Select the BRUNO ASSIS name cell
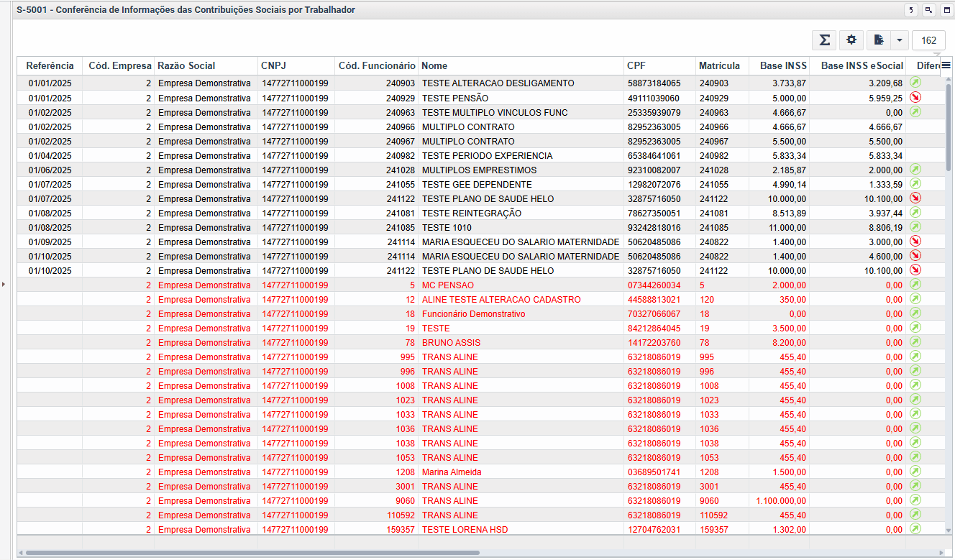The image size is (955, 560). click(521, 342)
